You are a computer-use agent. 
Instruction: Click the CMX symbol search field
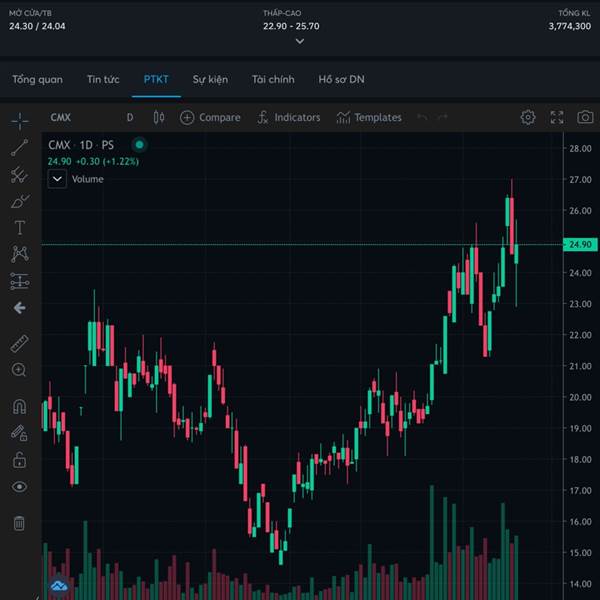tap(61, 117)
